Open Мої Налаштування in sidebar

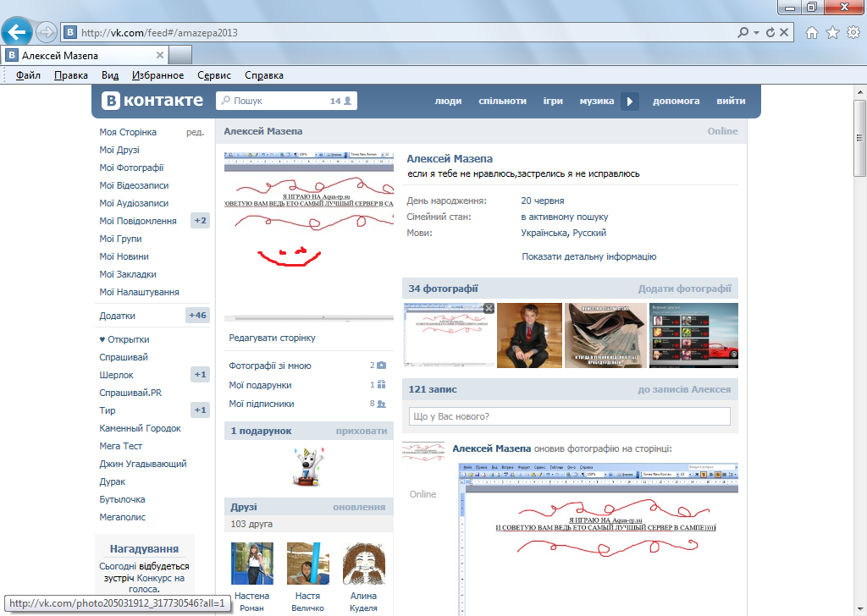140,292
